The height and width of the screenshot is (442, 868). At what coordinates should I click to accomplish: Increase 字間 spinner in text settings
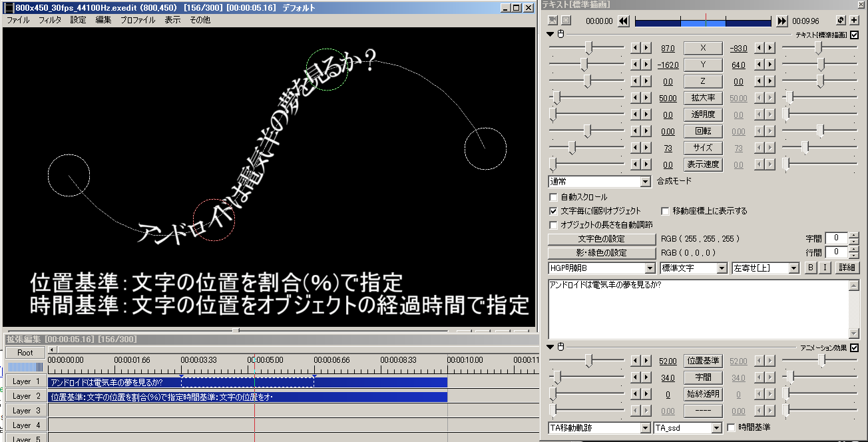point(853,235)
